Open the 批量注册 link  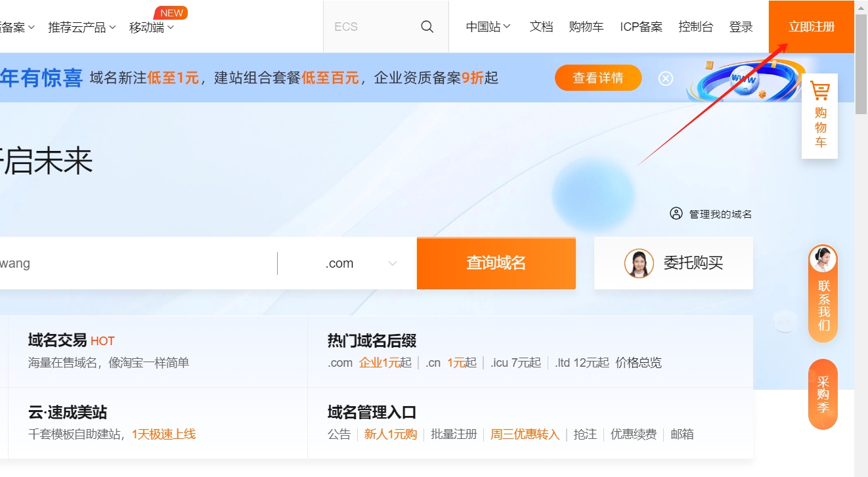click(x=454, y=434)
